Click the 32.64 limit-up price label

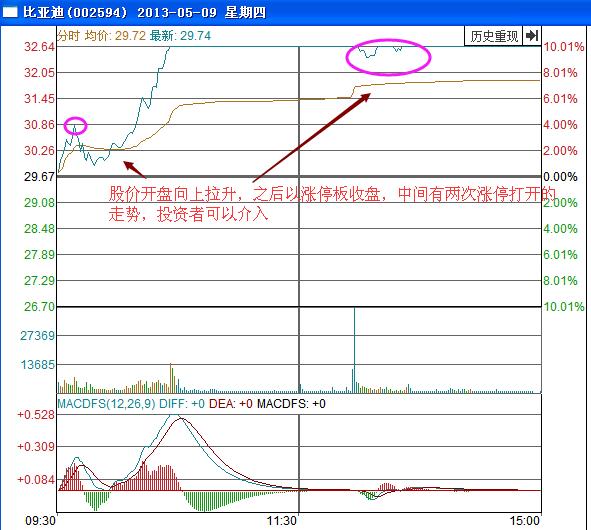39,47
